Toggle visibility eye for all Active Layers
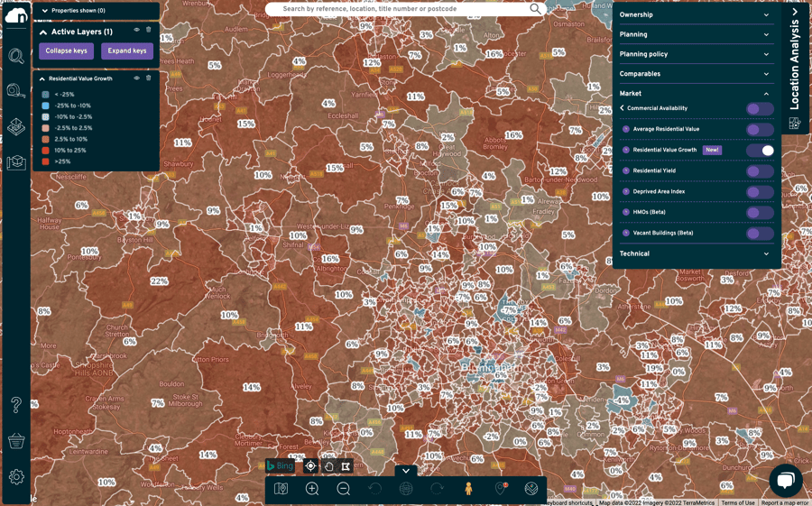Image resolution: width=812 pixels, height=506 pixels. tap(137, 31)
